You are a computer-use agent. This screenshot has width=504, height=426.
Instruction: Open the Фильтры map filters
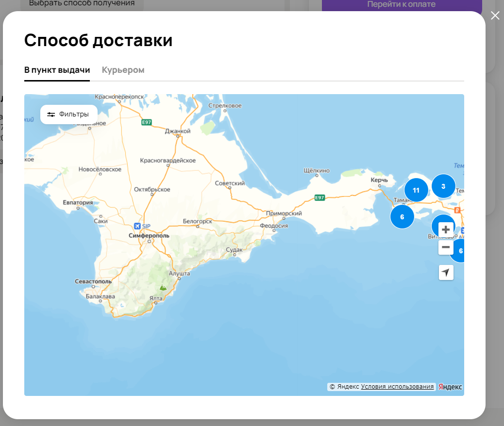tap(68, 115)
